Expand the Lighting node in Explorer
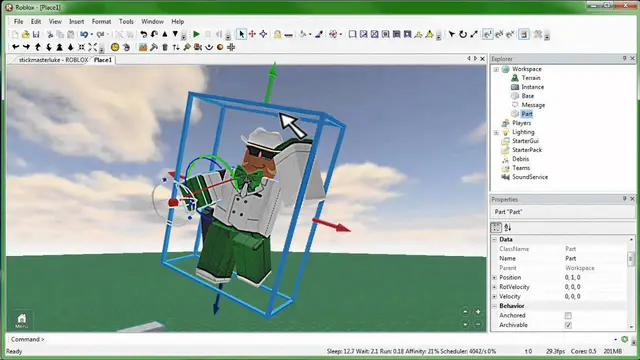The image size is (640, 360). [x=496, y=132]
